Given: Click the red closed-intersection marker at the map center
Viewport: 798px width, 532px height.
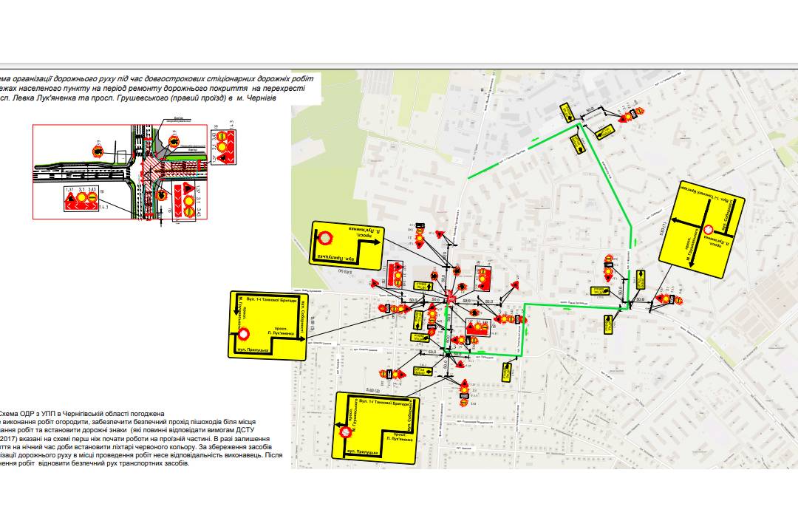Looking at the screenshot, I should coord(451,296).
